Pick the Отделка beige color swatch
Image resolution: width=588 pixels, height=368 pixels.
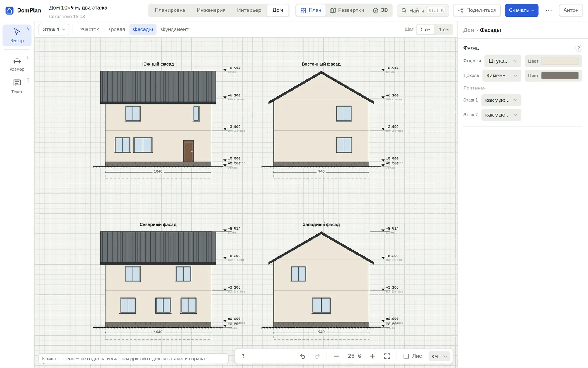tap(560, 61)
